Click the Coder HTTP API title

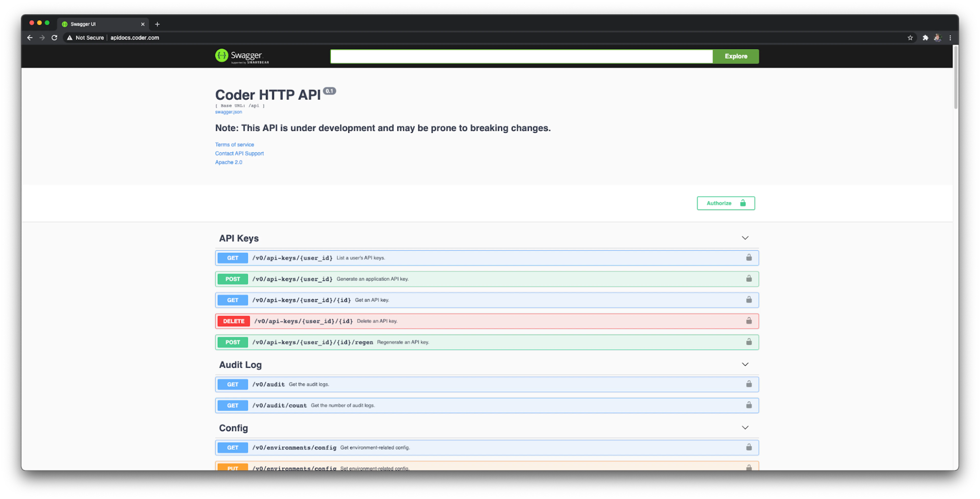[268, 95]
